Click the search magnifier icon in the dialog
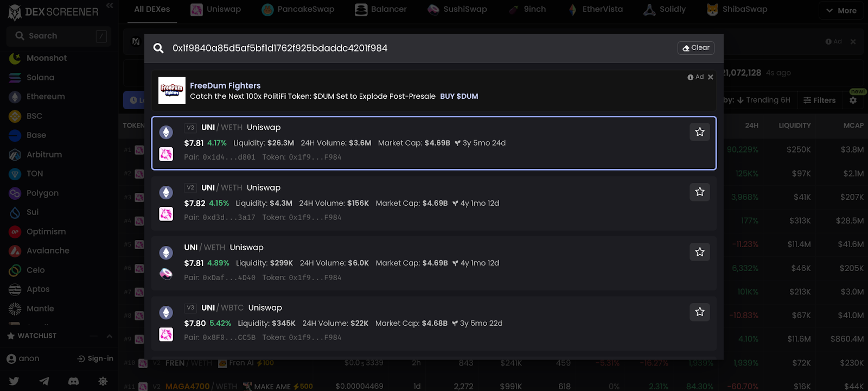Image resolution: width=868 pixels, height=391 pixels. click(x=158, y=48)
